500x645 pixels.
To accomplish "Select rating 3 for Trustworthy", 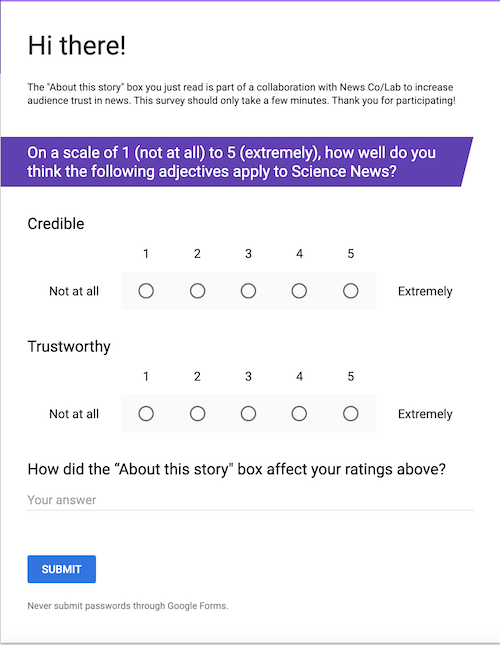I will (x=248, y=413).
